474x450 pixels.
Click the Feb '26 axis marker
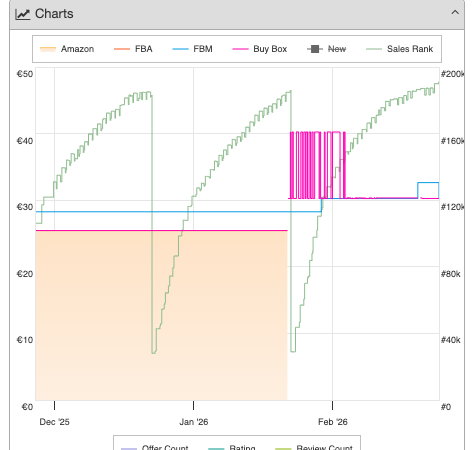(x=333, y=422)
